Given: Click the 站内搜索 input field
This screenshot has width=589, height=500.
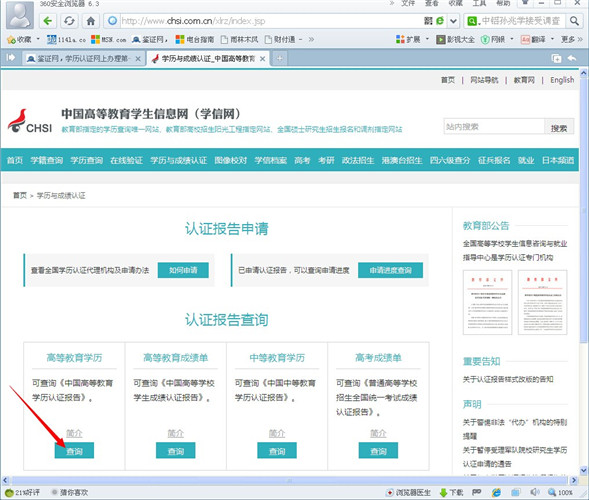Looking at the screenshot, I should [494, 127].
